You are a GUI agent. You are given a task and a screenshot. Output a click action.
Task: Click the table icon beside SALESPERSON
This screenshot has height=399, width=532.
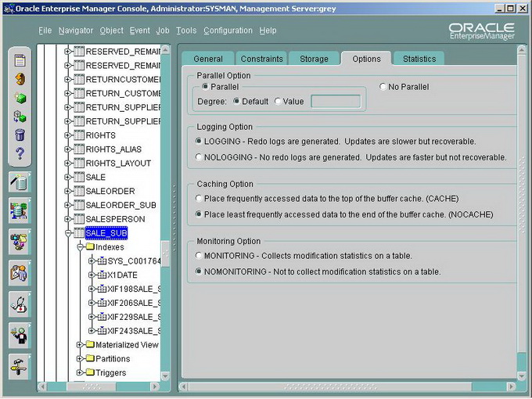[79, 219]
